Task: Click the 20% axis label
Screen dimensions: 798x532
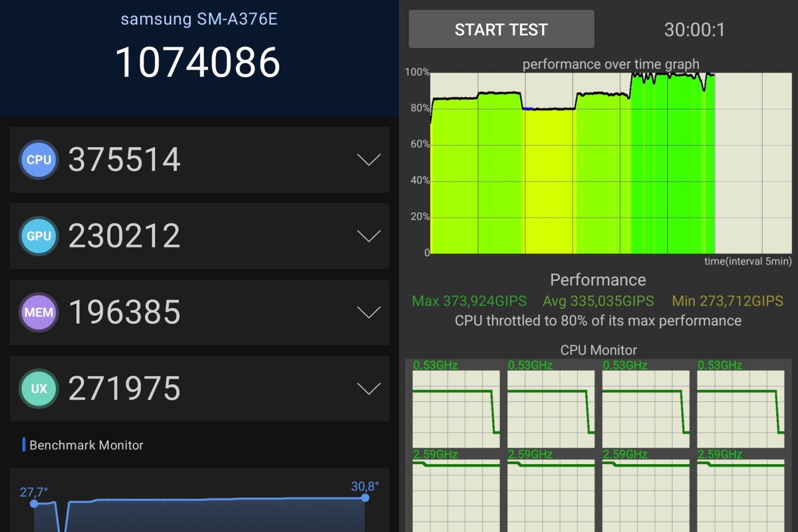Action: (x=420, y=217)
